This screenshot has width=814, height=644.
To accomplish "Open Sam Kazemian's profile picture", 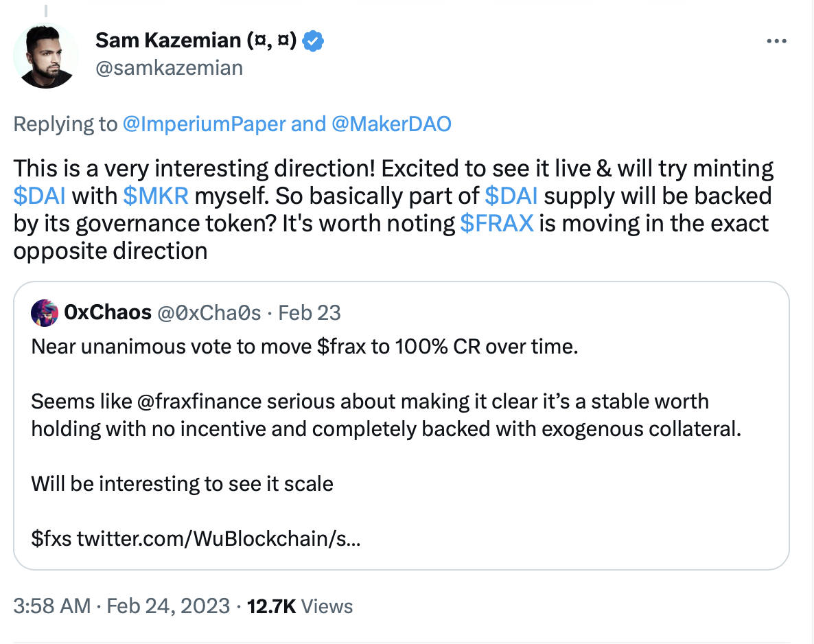I will pyautogui.click(x=46, y=55).
